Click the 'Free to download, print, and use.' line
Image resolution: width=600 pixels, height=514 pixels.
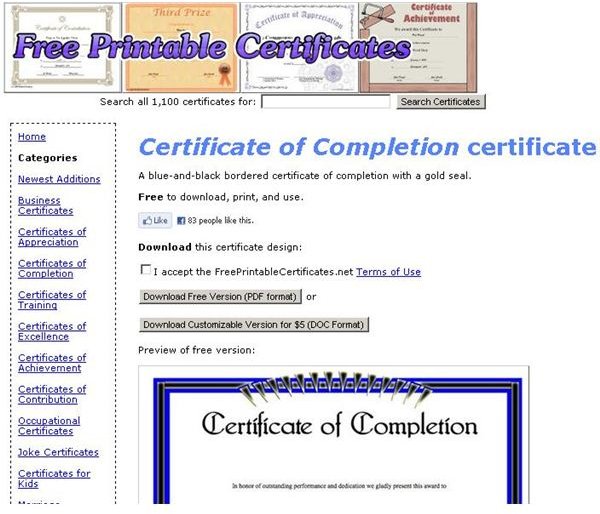(221, 197)
